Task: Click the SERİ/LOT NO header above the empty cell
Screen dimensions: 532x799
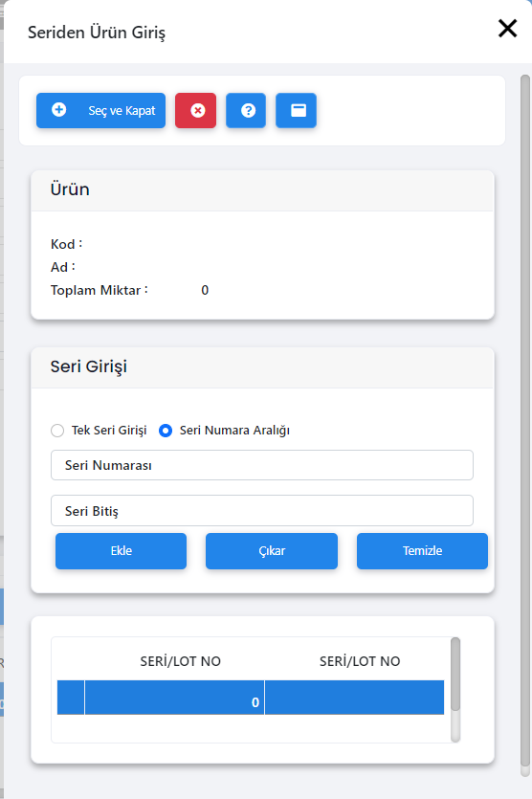Action: click(x=360, y=661)
